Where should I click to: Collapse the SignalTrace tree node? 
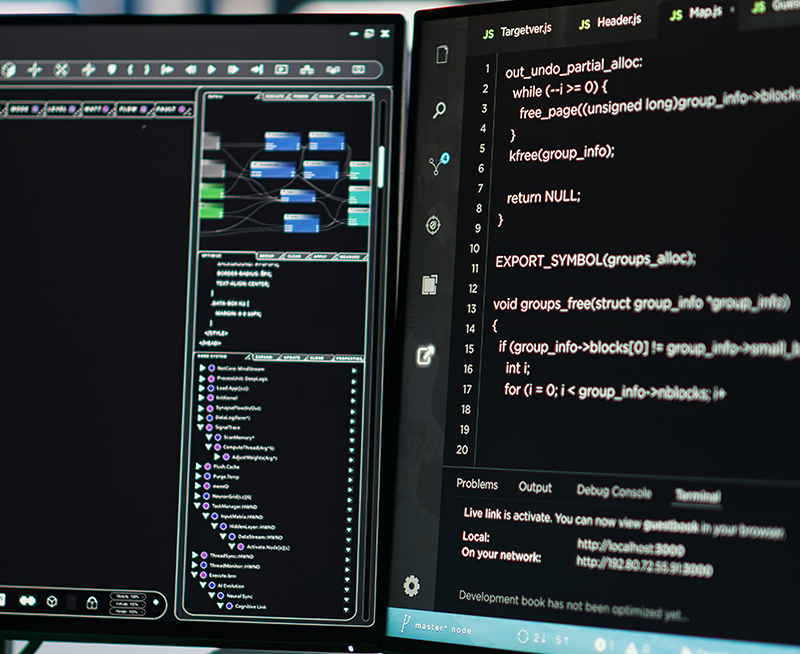pyautogui.click(x=201, y=427)
